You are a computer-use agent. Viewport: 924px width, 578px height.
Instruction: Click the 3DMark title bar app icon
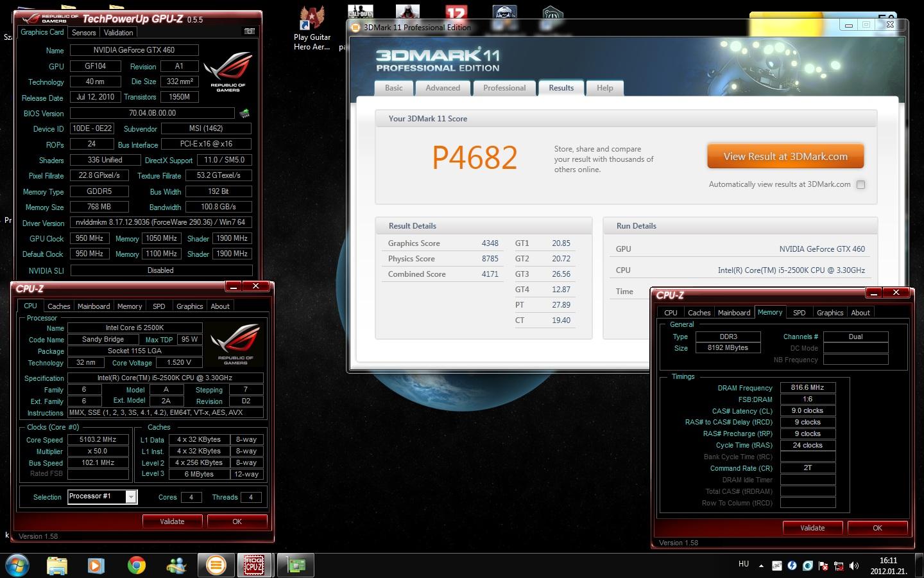(x=355, y=27)
